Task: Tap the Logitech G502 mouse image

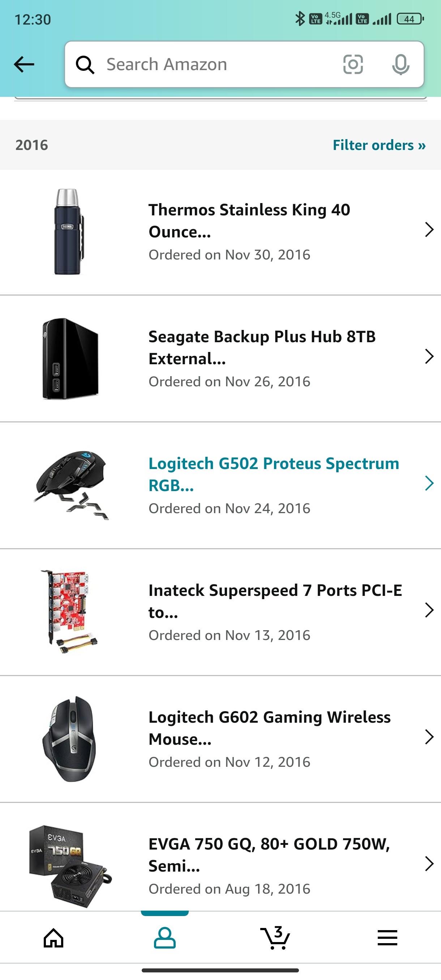Action: pyautogui.click(x=71, y=485)
